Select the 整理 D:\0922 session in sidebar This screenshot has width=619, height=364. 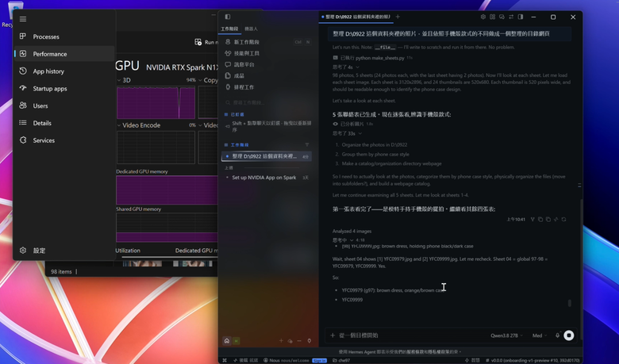pyautogui.click(x=267, y=156)
